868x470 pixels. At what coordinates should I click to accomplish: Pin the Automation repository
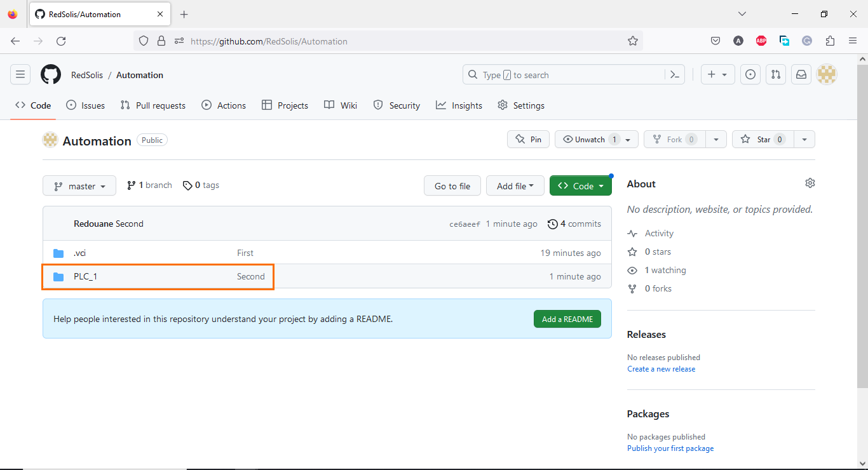528,139
